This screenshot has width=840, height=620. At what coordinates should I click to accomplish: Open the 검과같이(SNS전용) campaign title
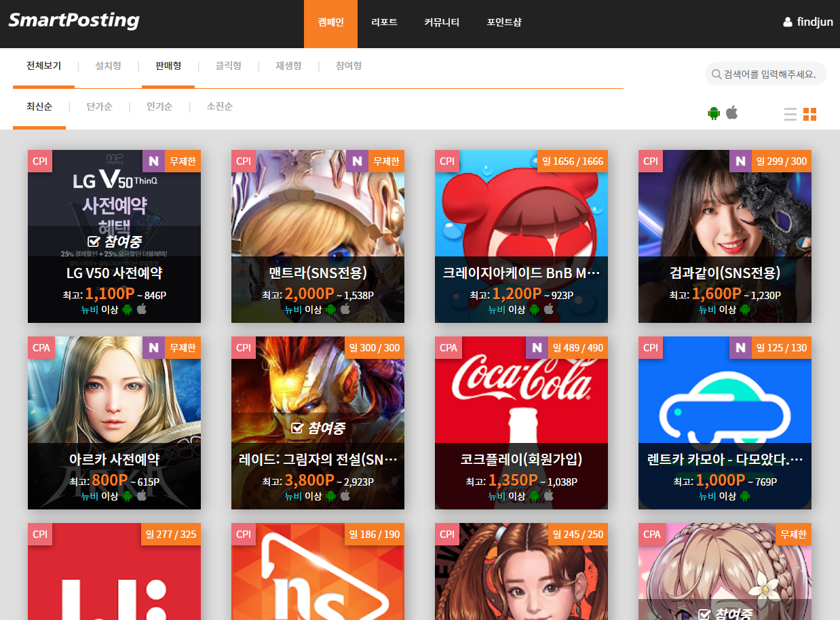tap(725, 273)
